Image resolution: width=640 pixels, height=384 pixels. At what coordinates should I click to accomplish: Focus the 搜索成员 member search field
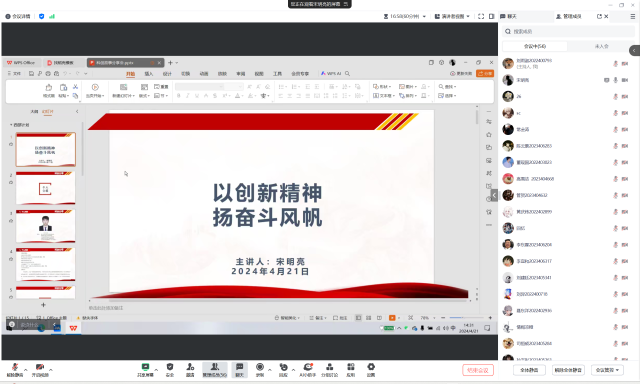(x=568, y=31)
